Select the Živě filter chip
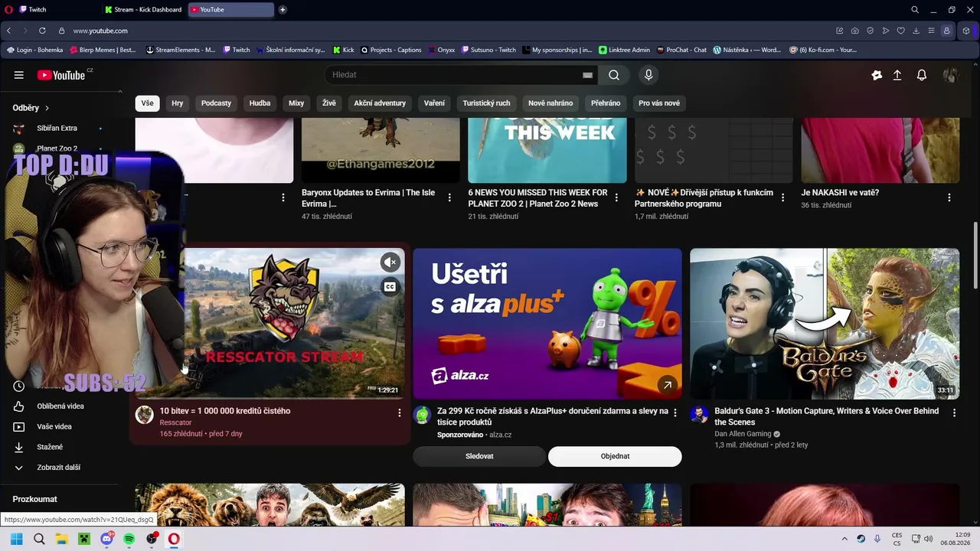Image resolution: width=980 pixels, height=551 pixels. [x=329, y=103]
